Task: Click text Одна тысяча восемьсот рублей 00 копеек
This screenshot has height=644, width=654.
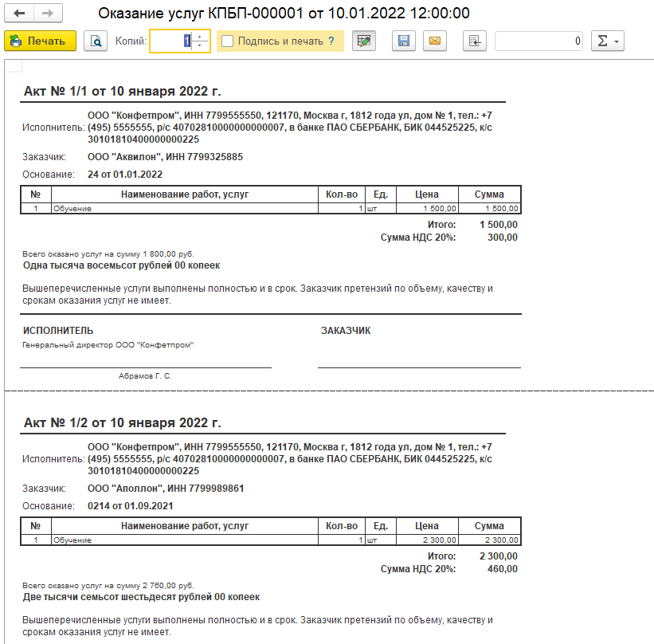Action: pos(121,265)
